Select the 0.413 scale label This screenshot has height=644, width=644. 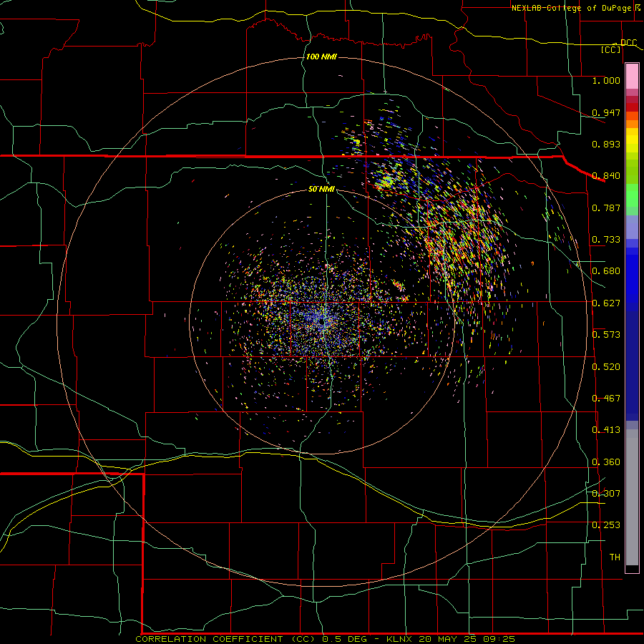[606, 430]
